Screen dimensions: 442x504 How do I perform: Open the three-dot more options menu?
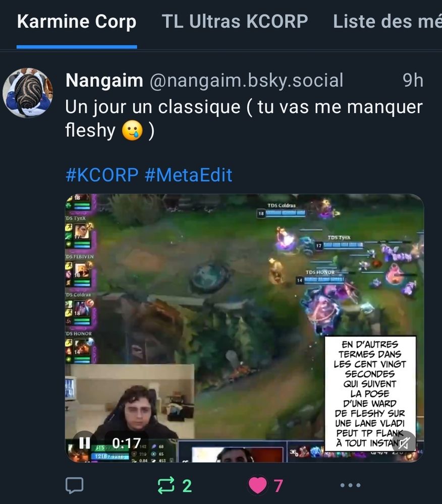coord(350,485)
